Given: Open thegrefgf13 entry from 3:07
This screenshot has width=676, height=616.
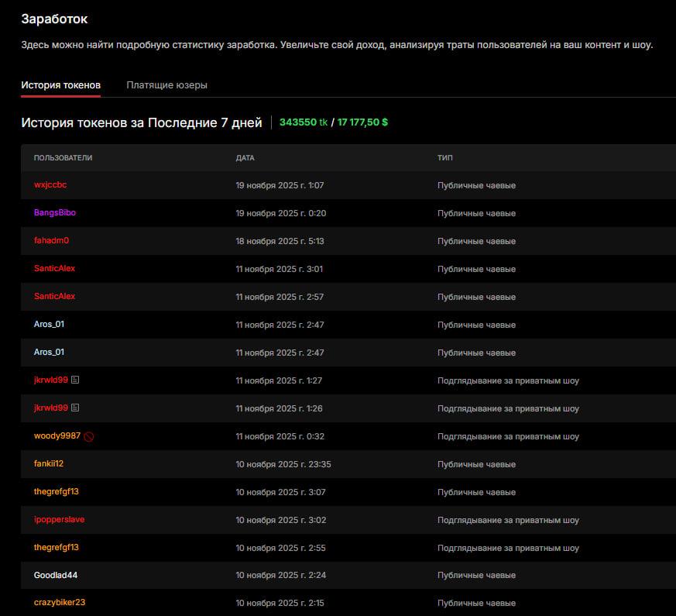Looking at the screenshot, I should (x=57, y=492).
